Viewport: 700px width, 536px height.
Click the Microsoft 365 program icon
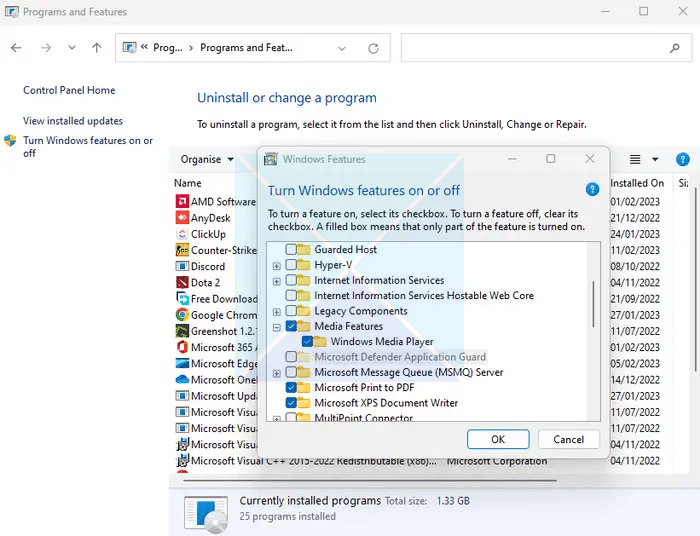(x=182, y=347)
